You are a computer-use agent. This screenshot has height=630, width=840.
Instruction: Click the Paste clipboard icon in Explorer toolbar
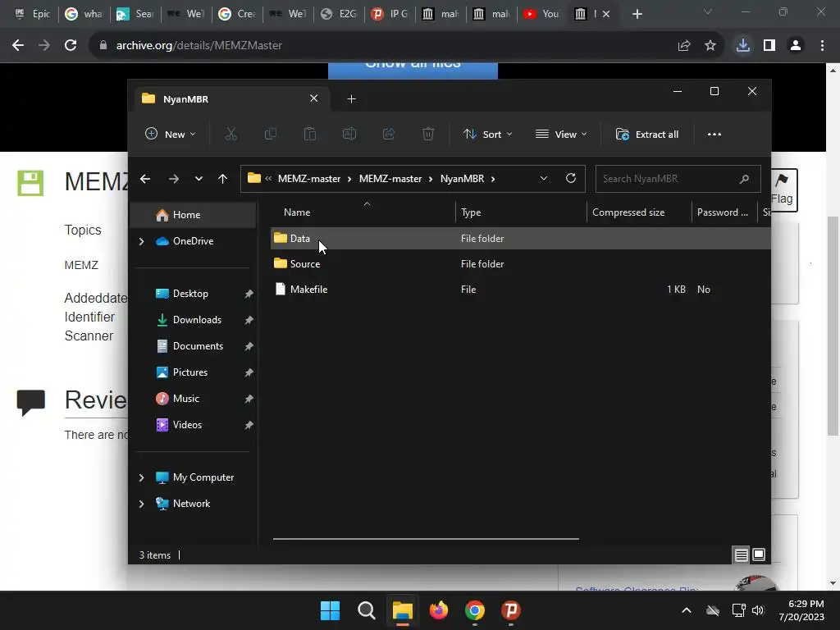[x=309, y=134]
